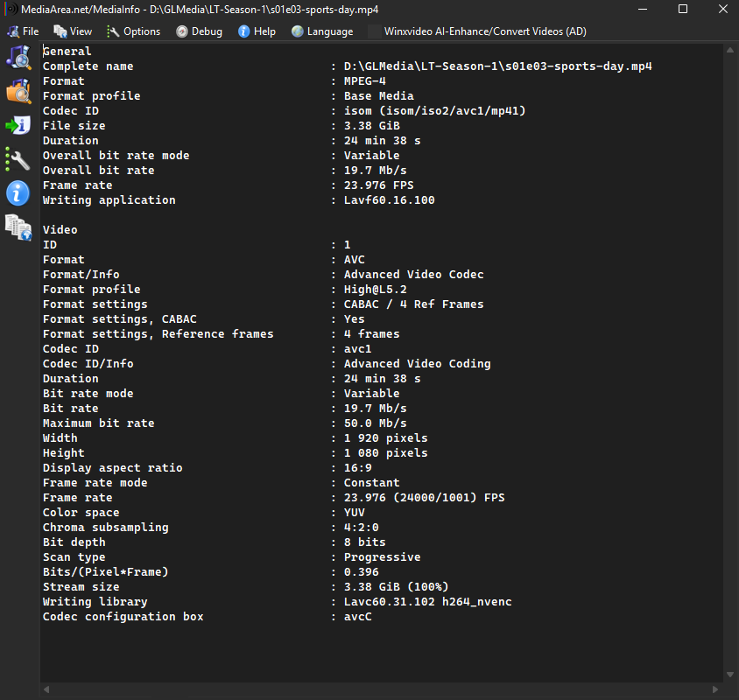Click the Writing application label
This screenshot has width=739, height=700.
(x=109, y=200)
